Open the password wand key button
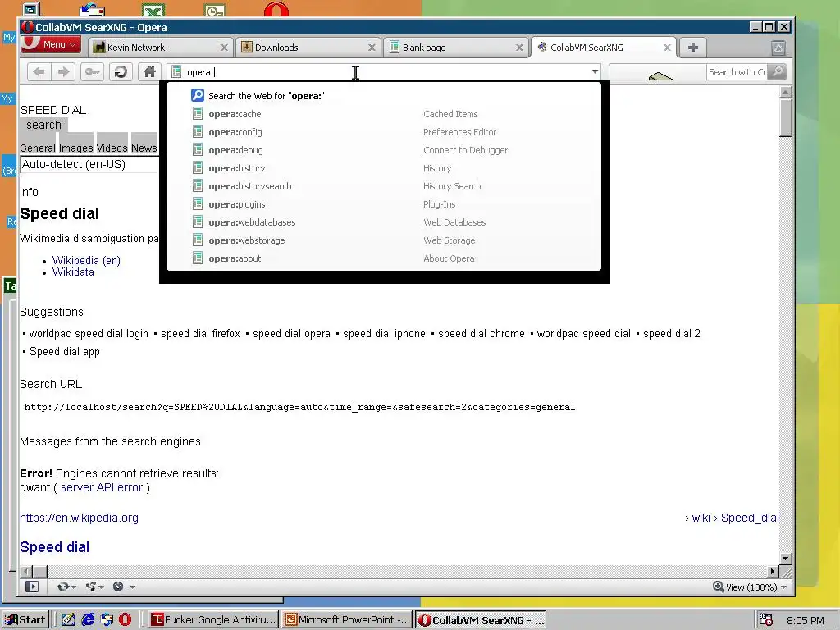 click(92, 72)
